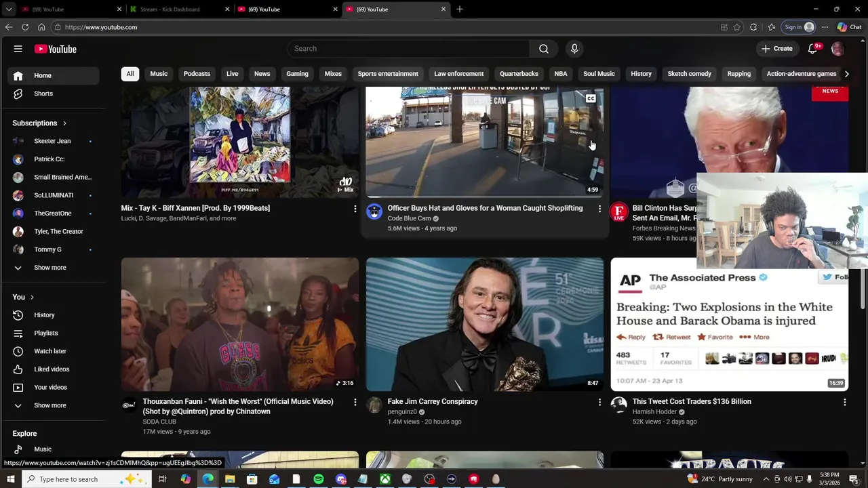Select the All filter chip
The width and height of the screenshot is (868, 488).
[x=130, y=74]
